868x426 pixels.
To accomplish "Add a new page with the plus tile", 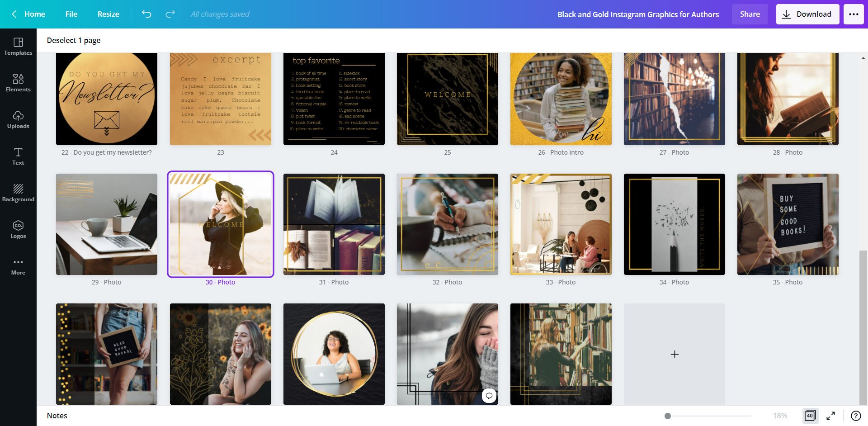I will coord(674,354).
